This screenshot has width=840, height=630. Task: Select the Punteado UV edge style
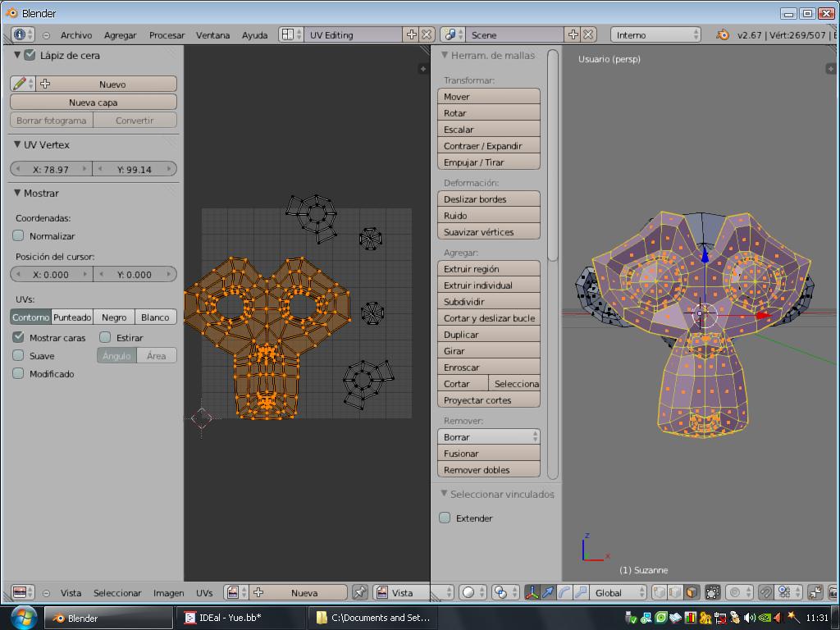coord(72,317)
